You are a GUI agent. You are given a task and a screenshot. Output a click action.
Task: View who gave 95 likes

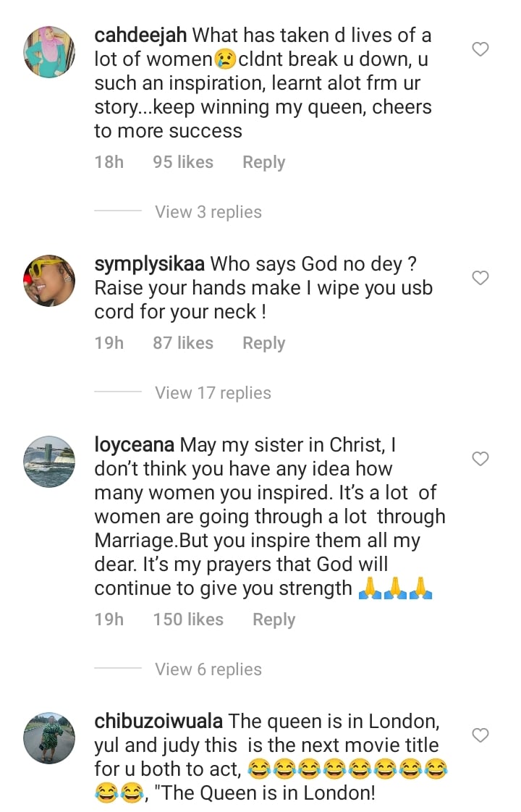183,162
